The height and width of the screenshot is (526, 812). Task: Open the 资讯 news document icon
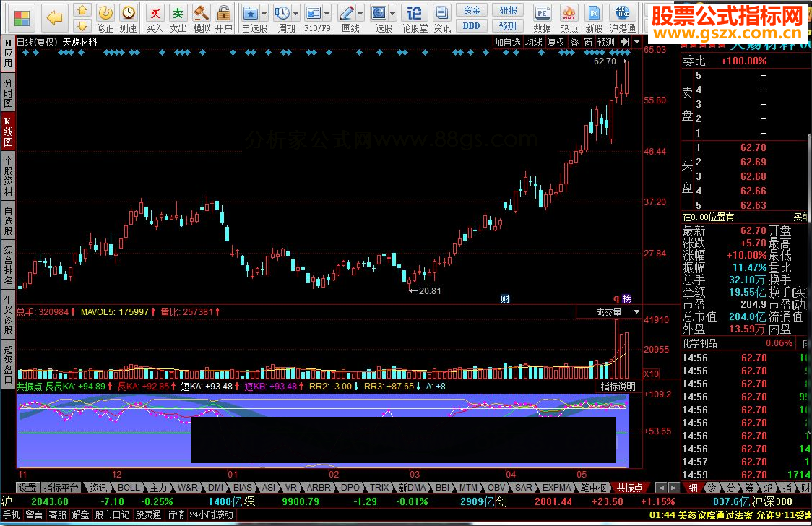coord(441,18)
